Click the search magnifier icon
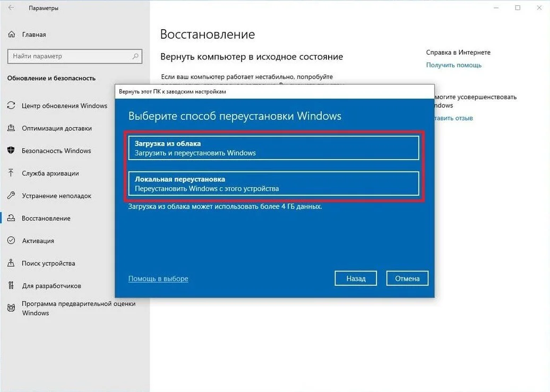Viewport: 550px width, 392px height. click(x=135, y=56)
